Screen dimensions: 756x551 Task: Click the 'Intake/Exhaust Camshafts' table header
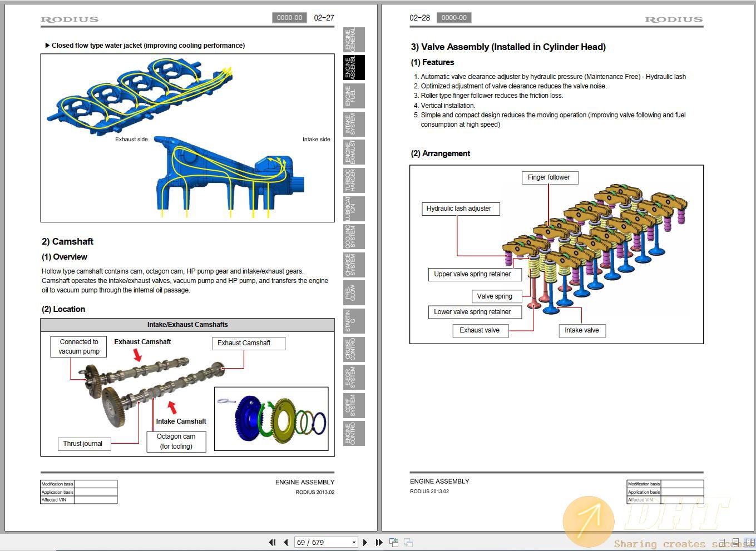[x=187, y=325]
